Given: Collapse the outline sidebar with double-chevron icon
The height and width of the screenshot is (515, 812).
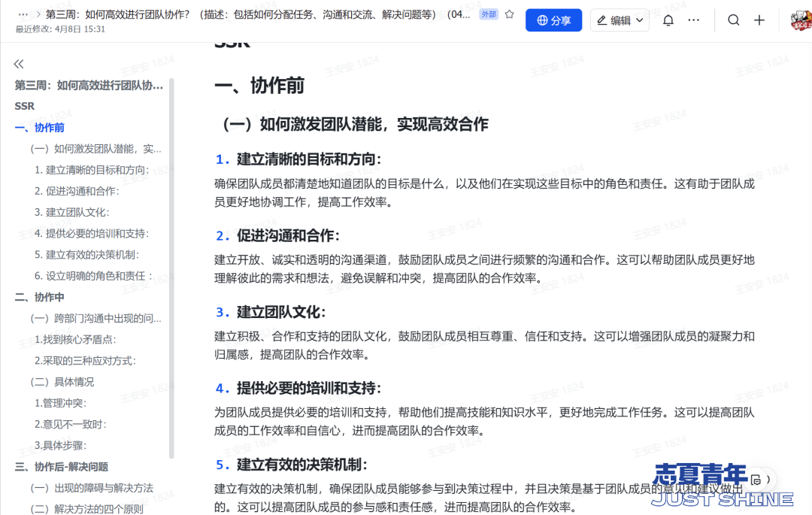Looking at the screenshot, I should [x=19, y=64].
